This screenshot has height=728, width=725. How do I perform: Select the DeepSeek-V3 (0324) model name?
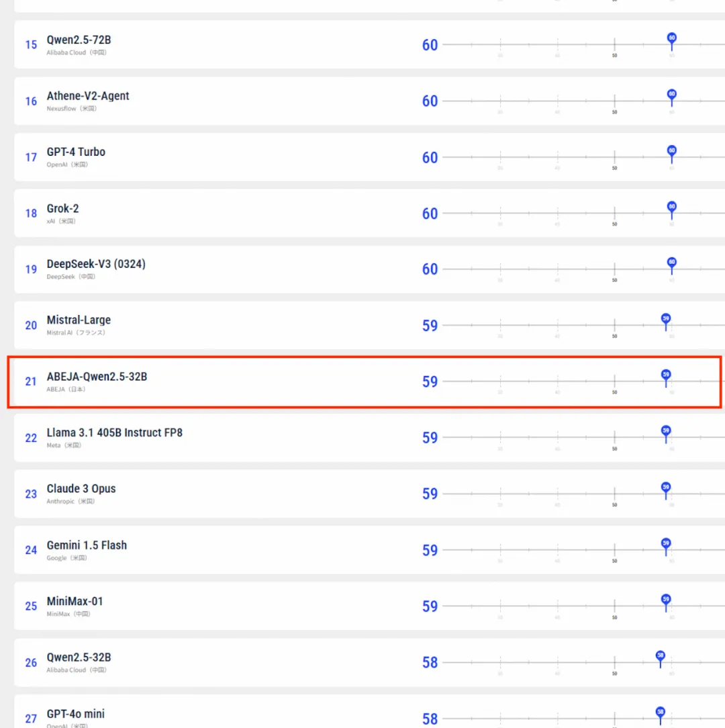point(96,264)
